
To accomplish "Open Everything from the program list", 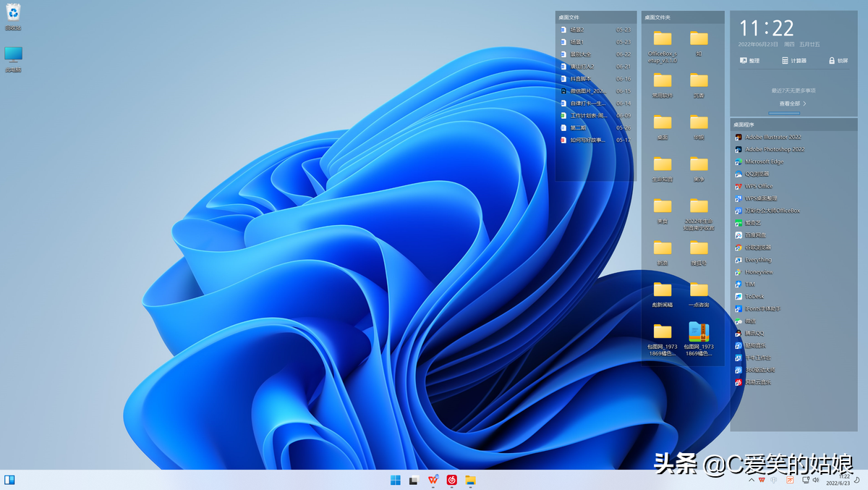I will pyautogui.click(x=753, y=260).
